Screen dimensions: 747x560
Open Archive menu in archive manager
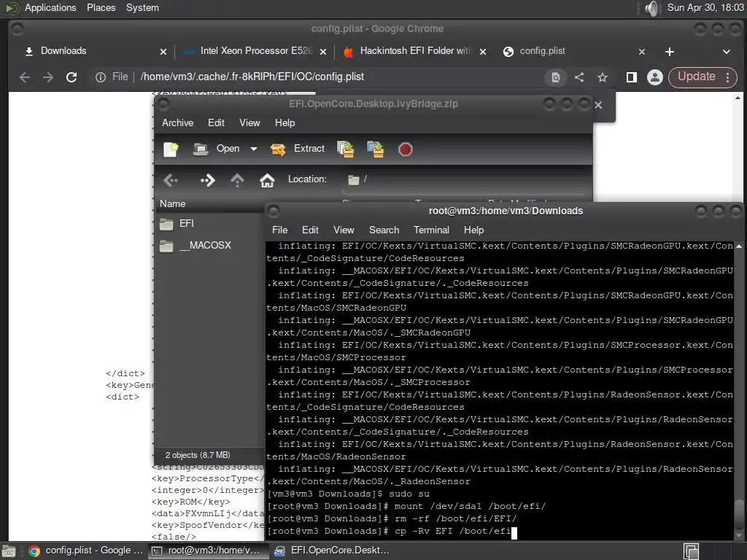[178, 122]
